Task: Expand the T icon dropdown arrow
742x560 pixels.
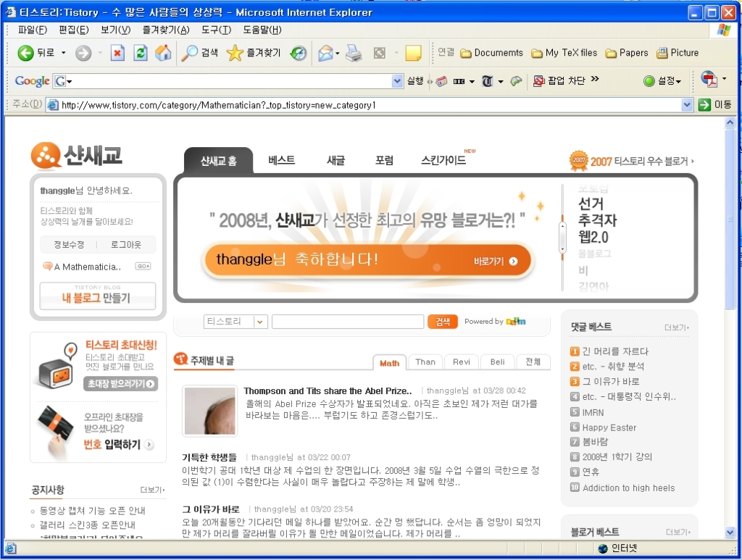Action: (x=501, y=81)
